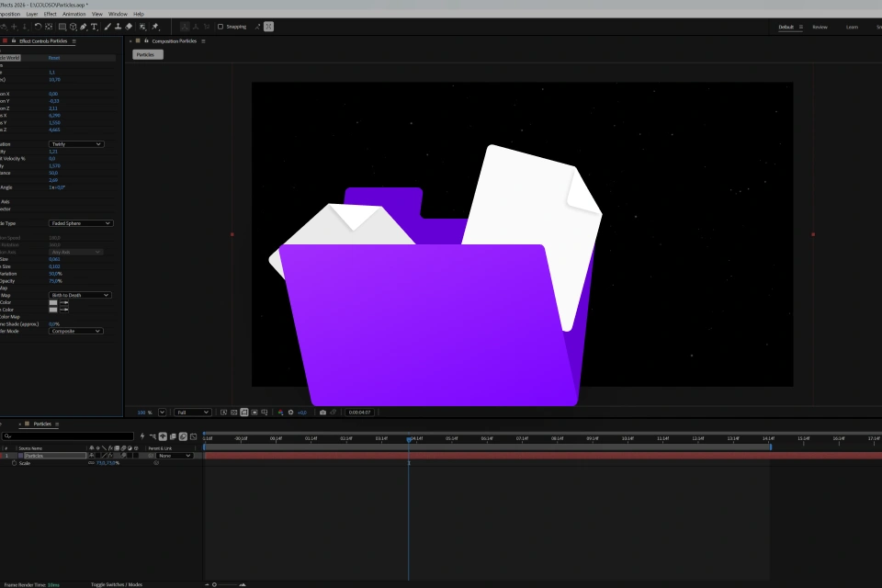Open the Effect menu
This screenshot has width=882, height=588.
pos(50,14)
